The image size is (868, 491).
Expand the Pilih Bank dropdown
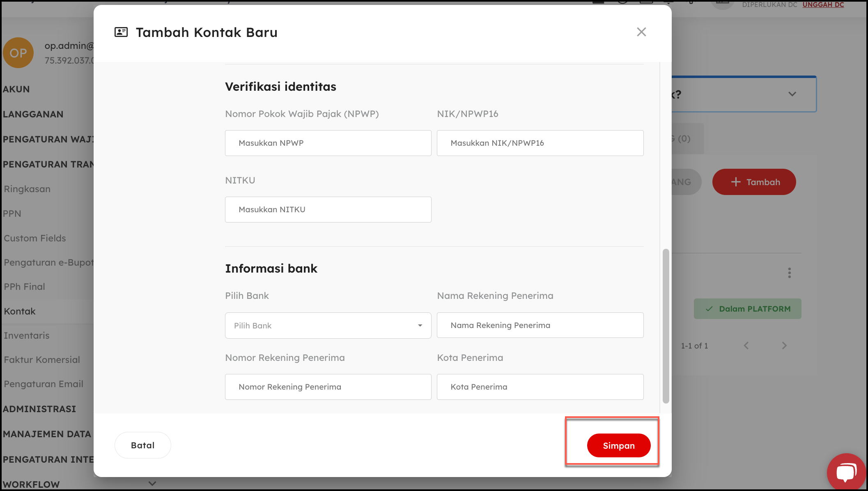click(328, 326)
